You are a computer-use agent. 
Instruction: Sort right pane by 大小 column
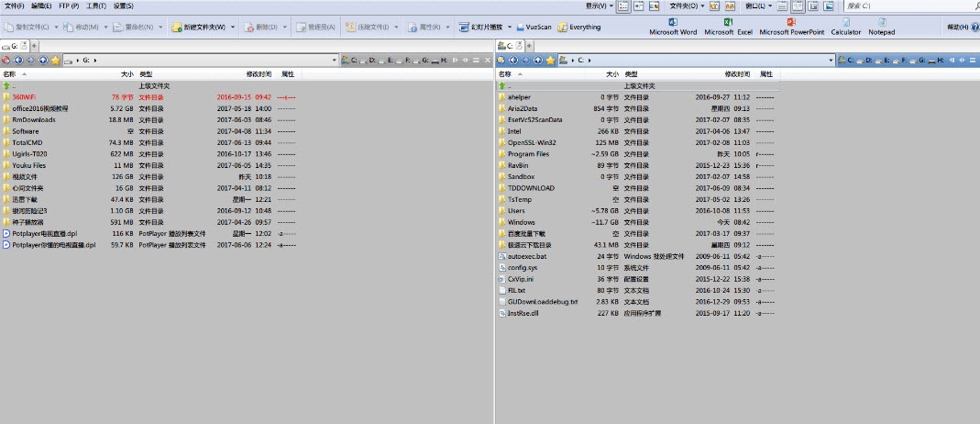point(611,73)
